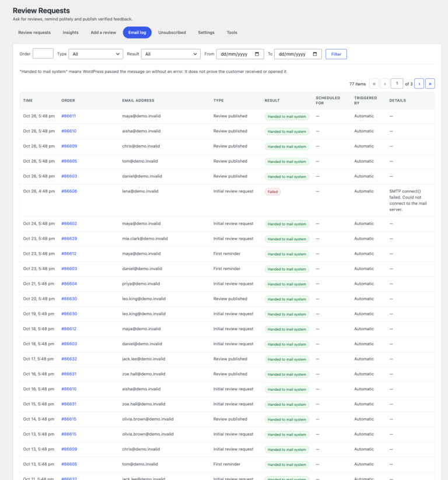Click 'Handed to mail system' badge for #86611
The height and width of the screenshot is (480, 448).
tap(287, 117)
